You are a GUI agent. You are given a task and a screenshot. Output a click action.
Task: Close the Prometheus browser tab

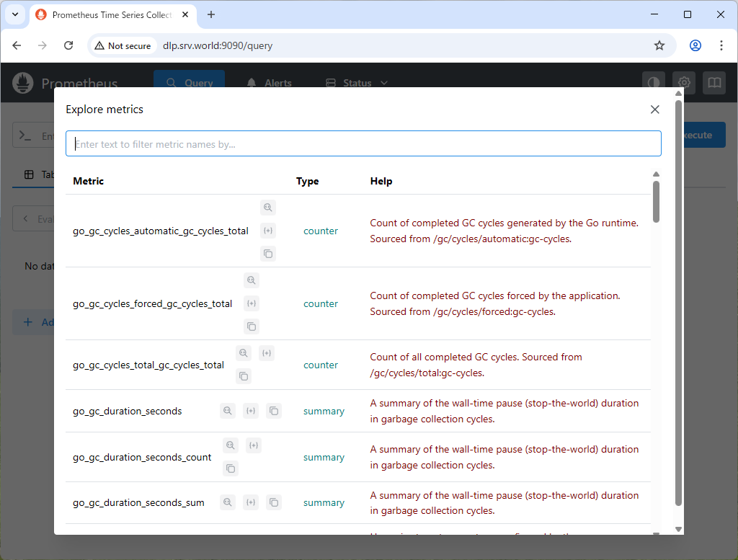[x=185, y=14]
